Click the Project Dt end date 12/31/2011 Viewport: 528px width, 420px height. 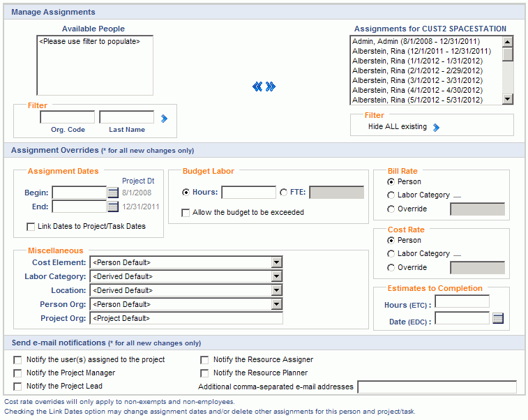click(x=141, y=207)
